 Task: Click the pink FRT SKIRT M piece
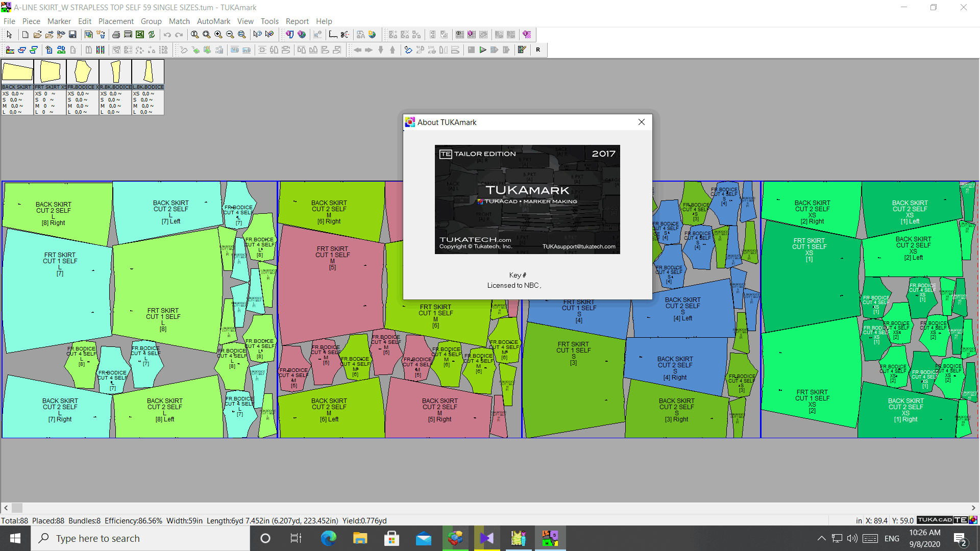(332, 286)
